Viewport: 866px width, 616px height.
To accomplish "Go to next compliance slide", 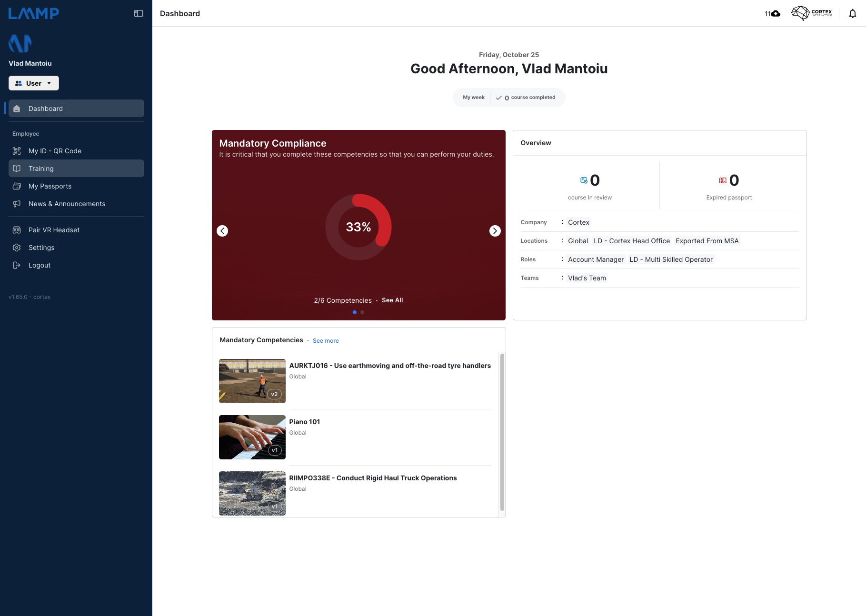I will [x=495, y=231].
